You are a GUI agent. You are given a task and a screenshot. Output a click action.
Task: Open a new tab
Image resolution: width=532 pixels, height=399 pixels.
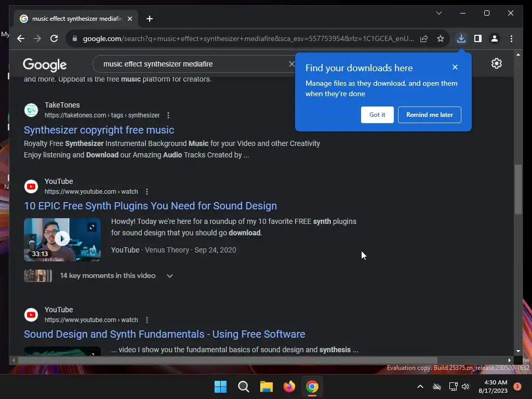tap(150, 19)
